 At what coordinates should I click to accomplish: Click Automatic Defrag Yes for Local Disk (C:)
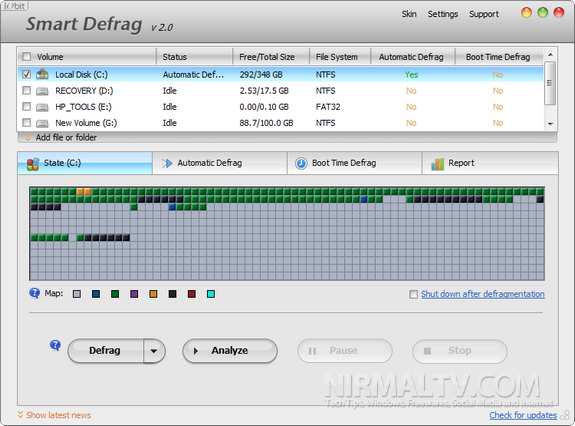[x=411, y=75]
